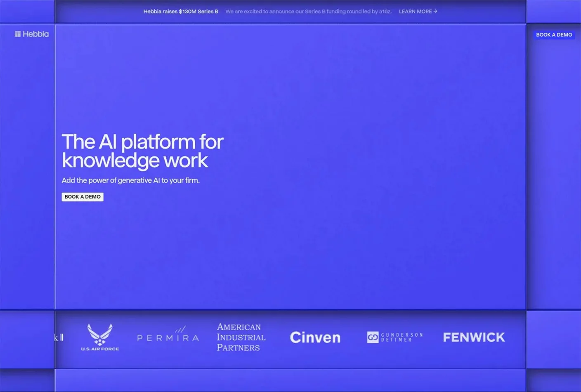Image resolution: width=581 pixels, height=392 pixels.
Task: Click subtitle about generative AI for your firm
Action: click(130, 180)
